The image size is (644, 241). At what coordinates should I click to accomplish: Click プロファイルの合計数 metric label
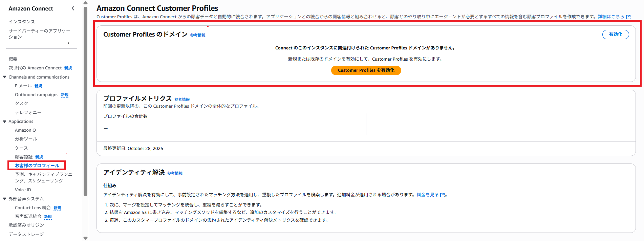(x=125, y=116)
